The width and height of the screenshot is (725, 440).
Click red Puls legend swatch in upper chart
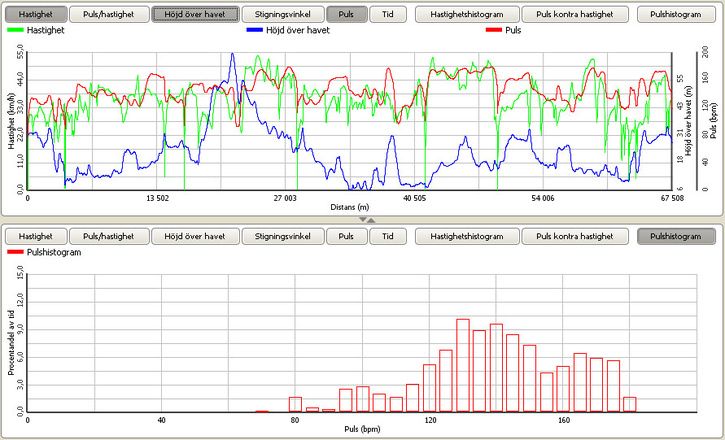pos(494,31)
